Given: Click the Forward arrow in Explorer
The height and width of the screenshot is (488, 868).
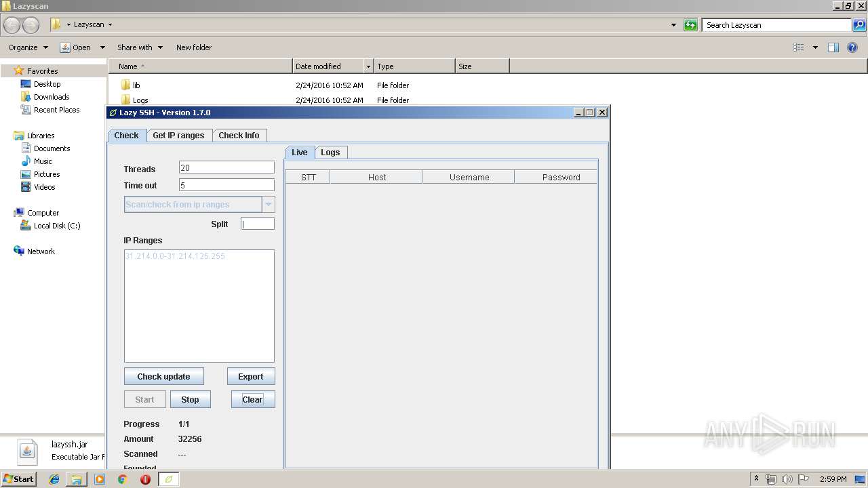Looking at the screenshot, I should [x=31, y=25].
